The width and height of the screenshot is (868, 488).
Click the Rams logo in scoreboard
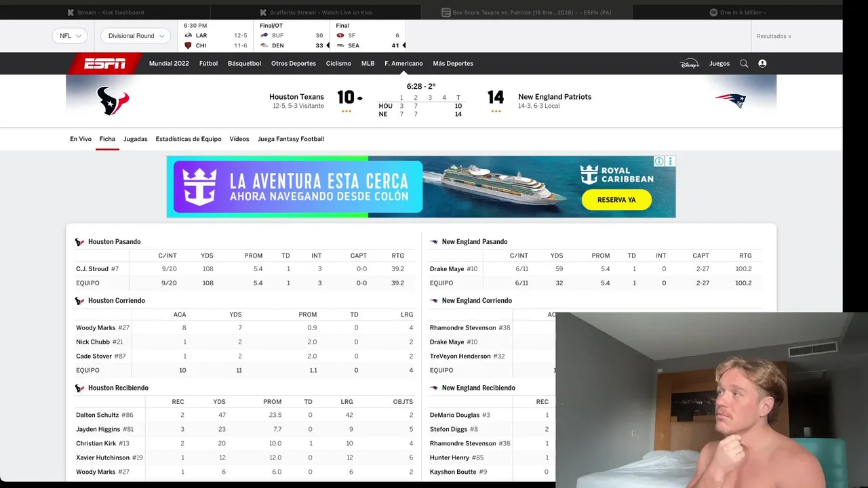(189, 35)
